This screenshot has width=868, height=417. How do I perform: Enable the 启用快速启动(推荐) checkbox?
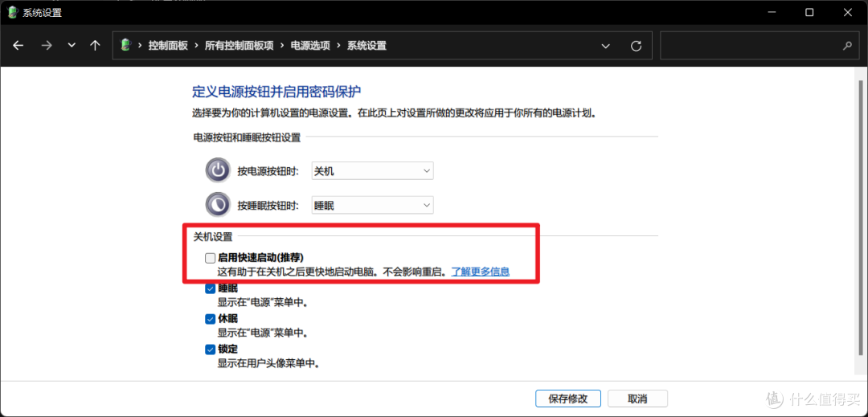coord(210,258)
